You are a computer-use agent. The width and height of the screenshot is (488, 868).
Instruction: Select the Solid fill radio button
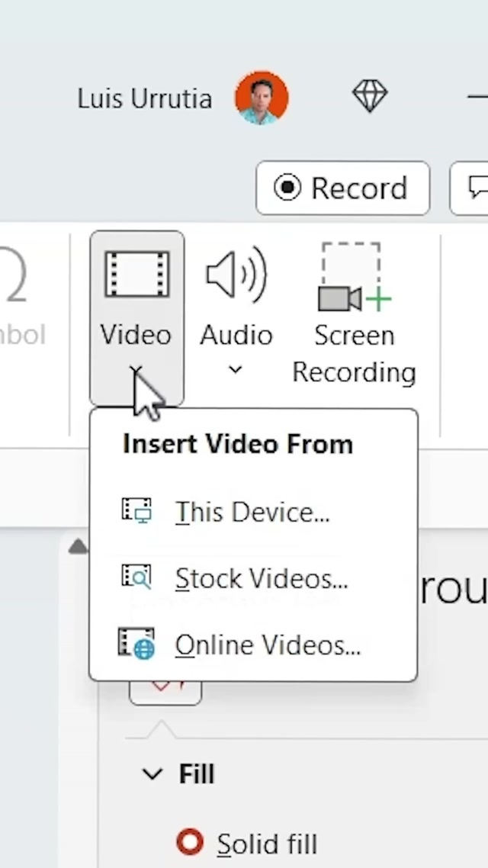190,843
